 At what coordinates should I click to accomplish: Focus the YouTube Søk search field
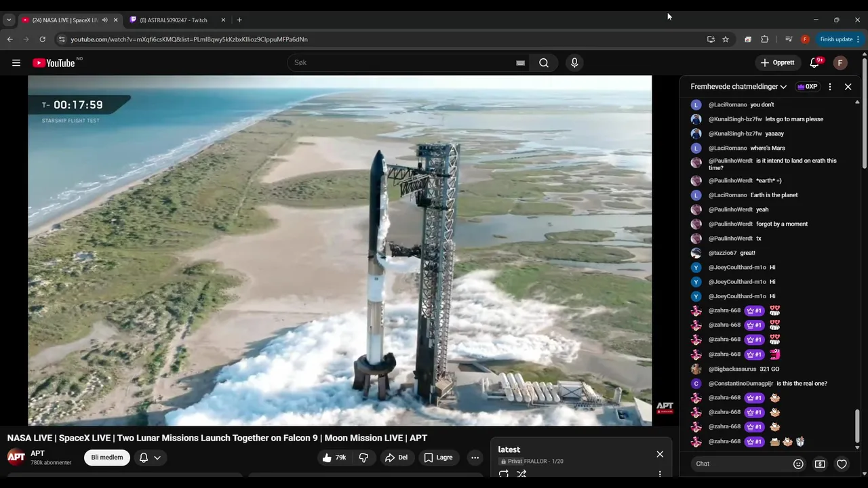coord(403,63)
